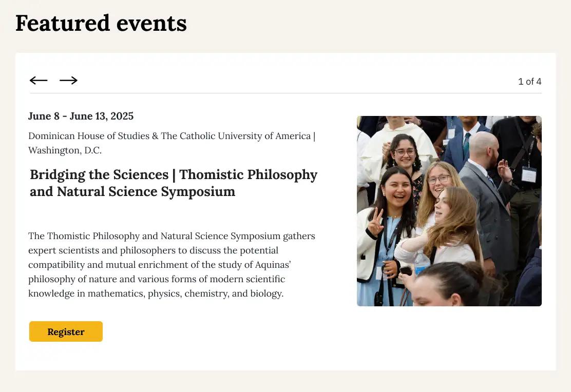Click the Dominican House of Studies location text
571x392 pixels.
click(x=172, y=143)
